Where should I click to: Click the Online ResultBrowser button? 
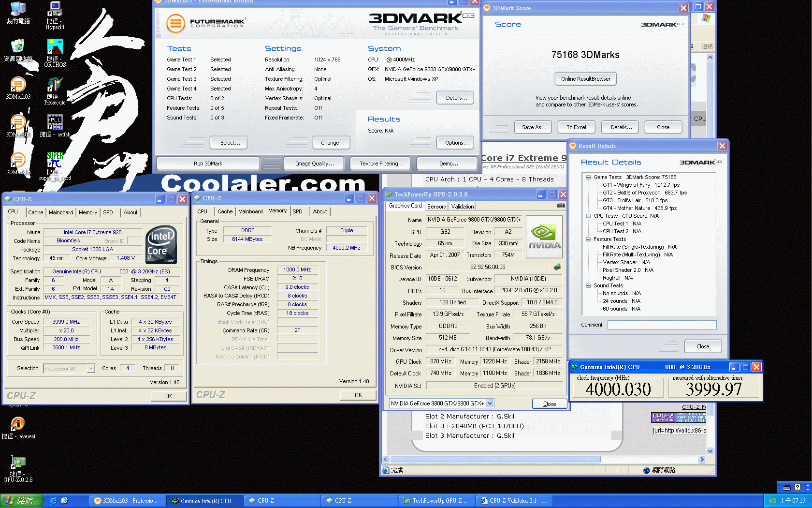585,79
